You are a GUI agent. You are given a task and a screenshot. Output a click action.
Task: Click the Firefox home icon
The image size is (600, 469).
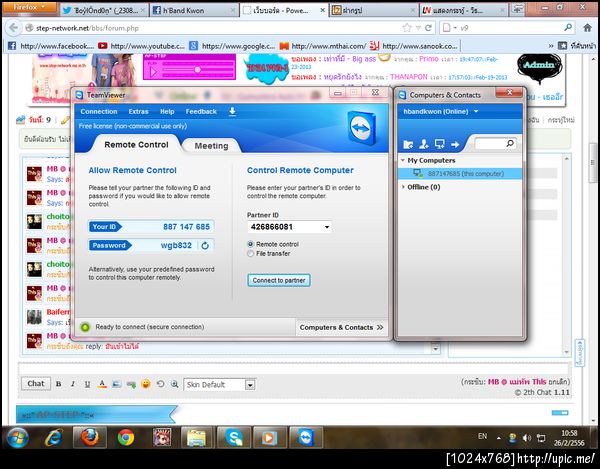tap(587, 28)
